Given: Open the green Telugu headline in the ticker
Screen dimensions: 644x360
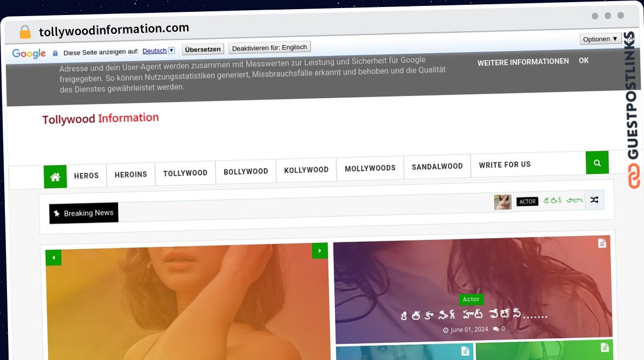Looking at the screenshot, I should [563, 200].
